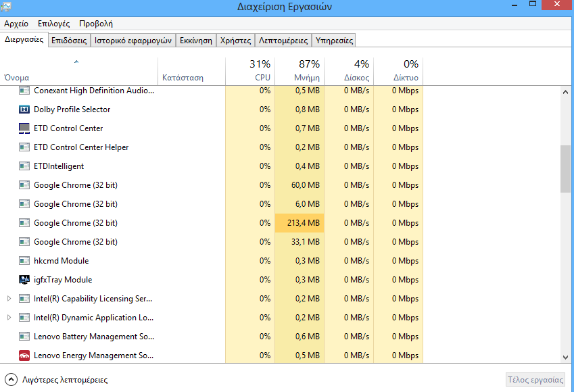
Task: Select the Διεργασίες tab
Action: point(24,39)
